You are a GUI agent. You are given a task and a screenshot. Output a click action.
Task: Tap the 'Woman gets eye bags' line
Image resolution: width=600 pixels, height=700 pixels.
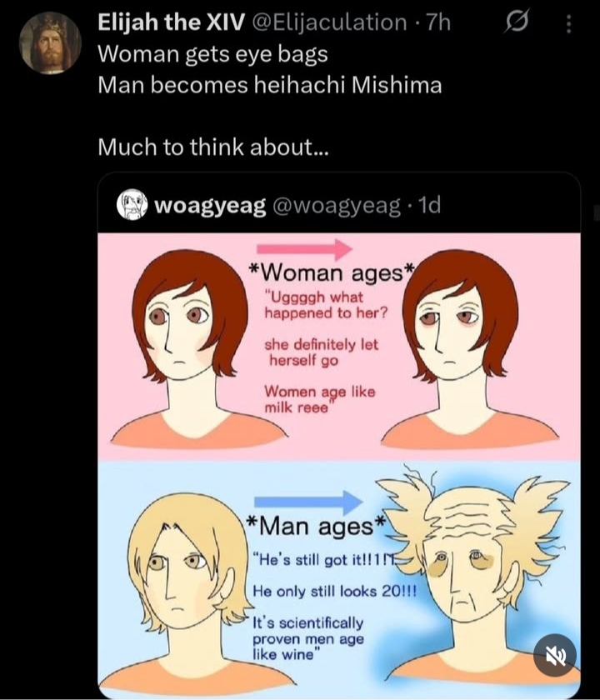pyautogui.click(x=213, y=54)
